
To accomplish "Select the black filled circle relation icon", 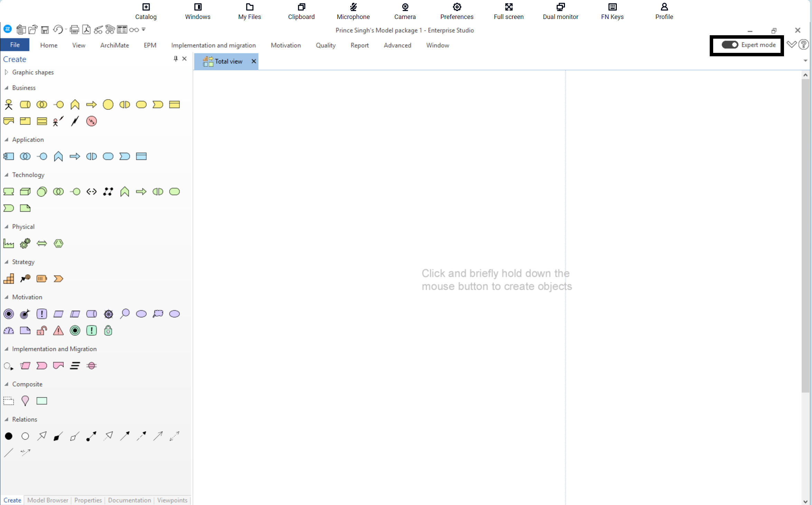I will coord(9,436).
